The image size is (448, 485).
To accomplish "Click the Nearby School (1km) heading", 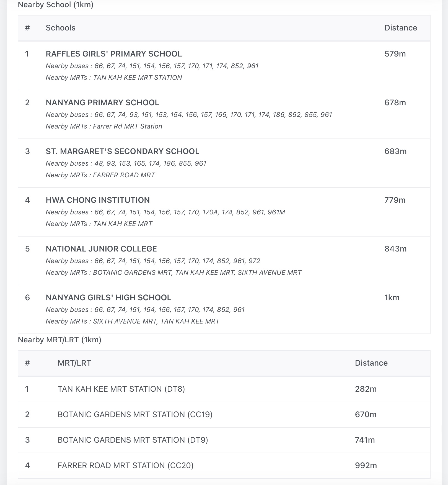I will [56, 5].
